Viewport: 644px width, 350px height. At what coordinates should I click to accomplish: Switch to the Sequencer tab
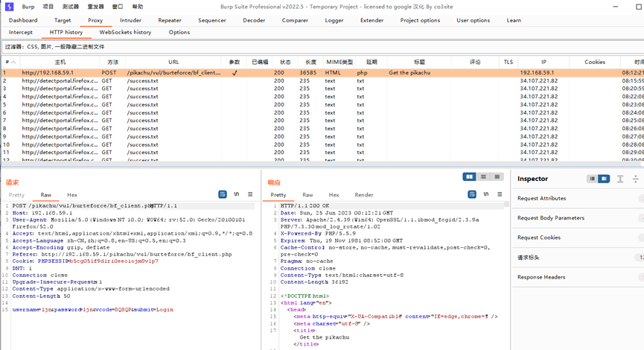click(212, 20)
